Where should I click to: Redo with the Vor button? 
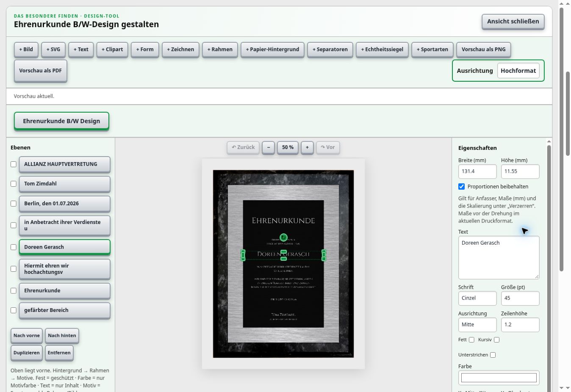tap(328, 147)
